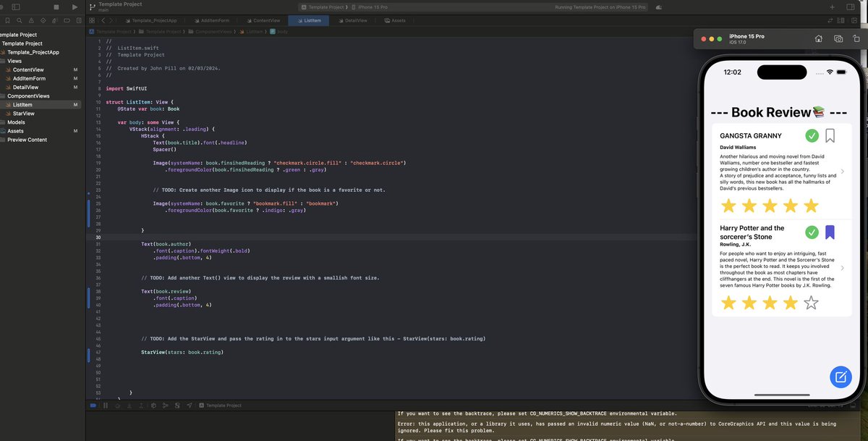This screenshot has width=868, height=441.
Task: Open the Issue navigator warning icon
Action: [32, 21]
